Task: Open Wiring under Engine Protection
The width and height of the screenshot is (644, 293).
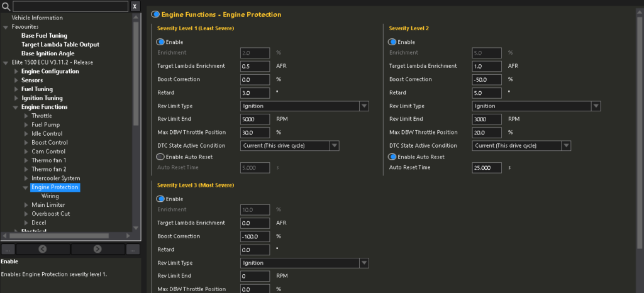Action: point(50,196)
